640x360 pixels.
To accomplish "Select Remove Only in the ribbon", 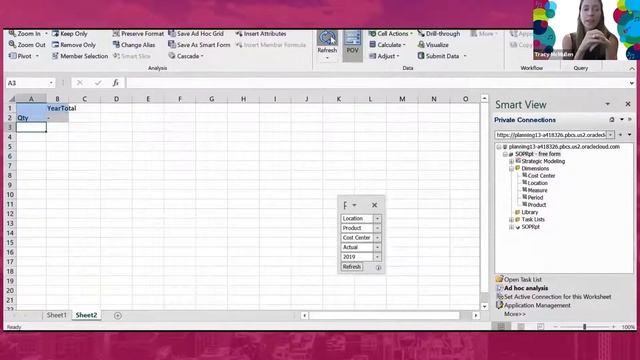I will pos(74,45).
